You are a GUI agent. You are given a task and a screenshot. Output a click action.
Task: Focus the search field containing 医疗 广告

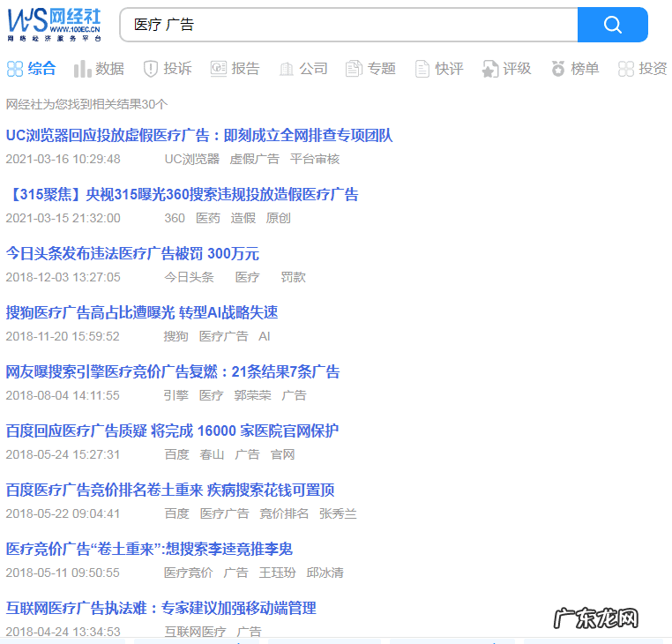coord(348,25)
